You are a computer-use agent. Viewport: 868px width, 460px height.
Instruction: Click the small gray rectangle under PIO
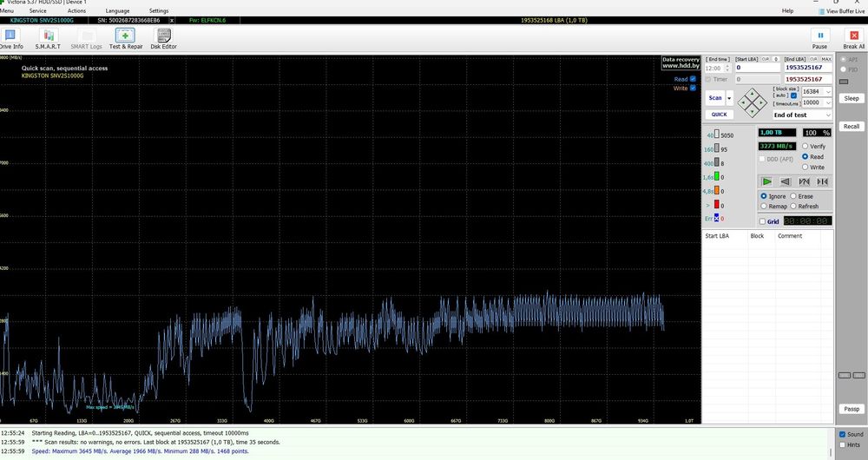(844, 82)
